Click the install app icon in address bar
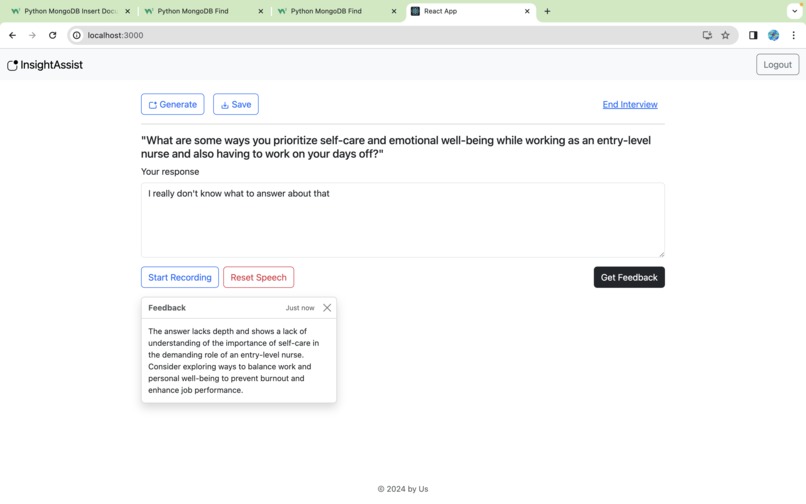This screenshot has height=504, width=806. click(707, 35)
